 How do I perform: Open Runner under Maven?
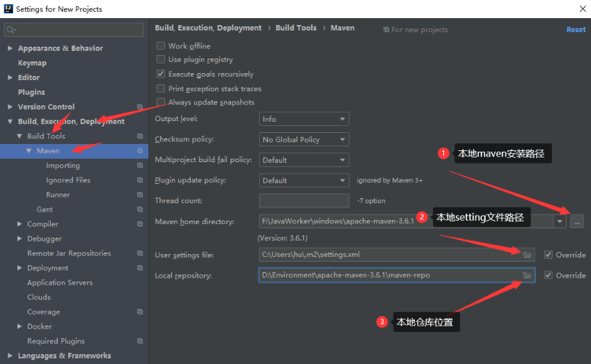pyautogui.click(x=58, y=195)
